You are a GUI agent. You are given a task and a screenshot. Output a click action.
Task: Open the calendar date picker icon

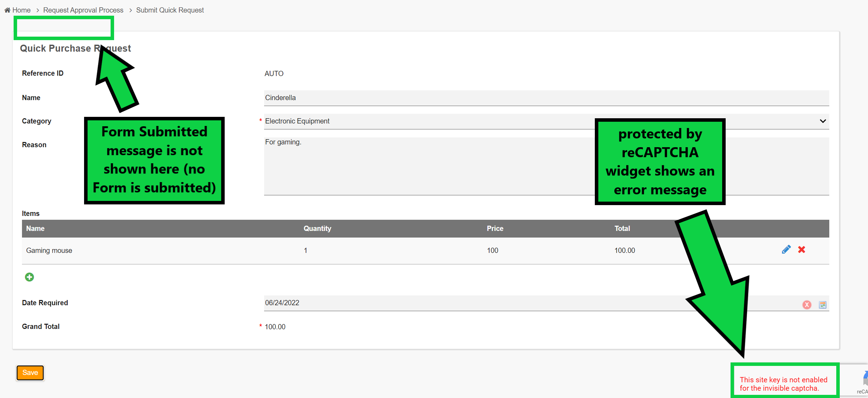[x=822, y=305]
